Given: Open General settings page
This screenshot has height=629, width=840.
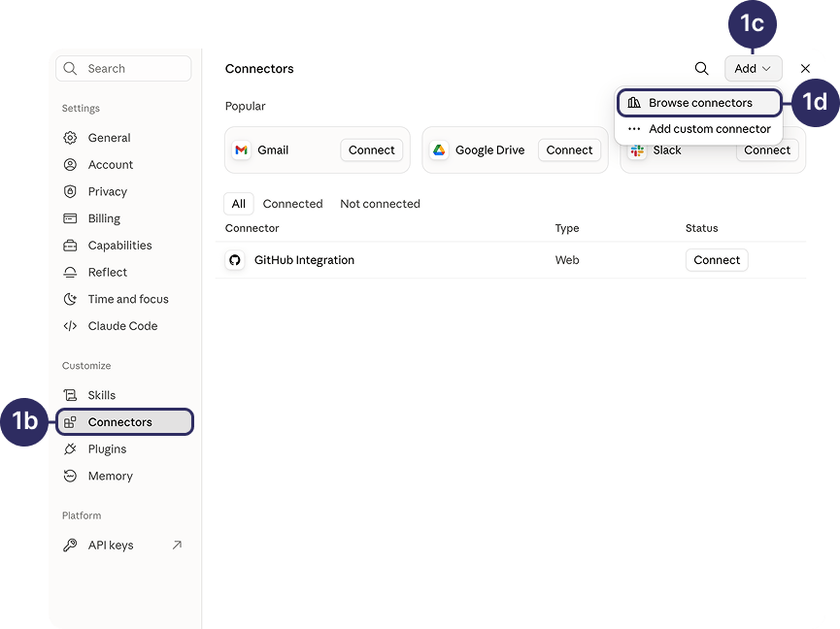Looking at the screenshot, I should click(x=123, y=138).
